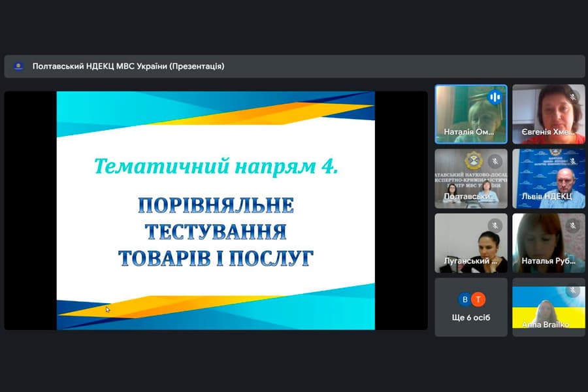Select Наталья Руб's video tile
The image size is (588, 392).
[x=549, y=243]
